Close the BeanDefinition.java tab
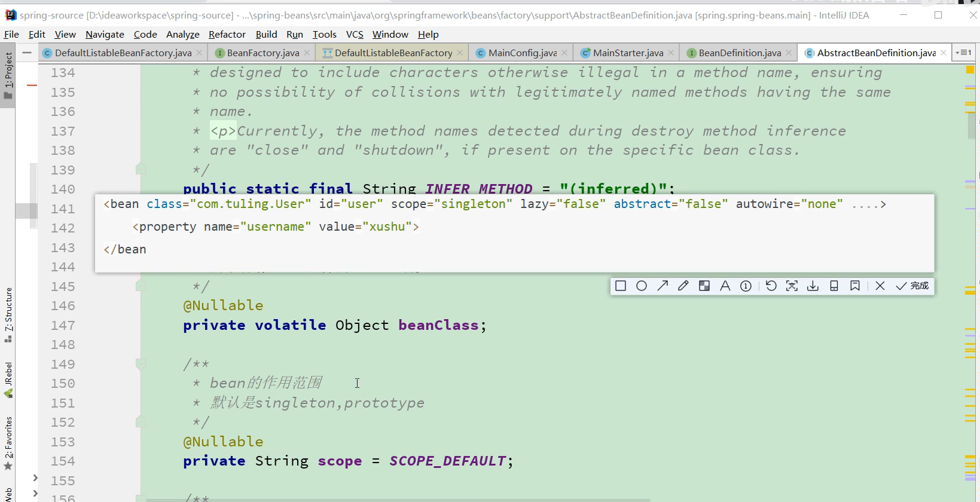This screenshot has height=502, width=980. coord(789,53)
